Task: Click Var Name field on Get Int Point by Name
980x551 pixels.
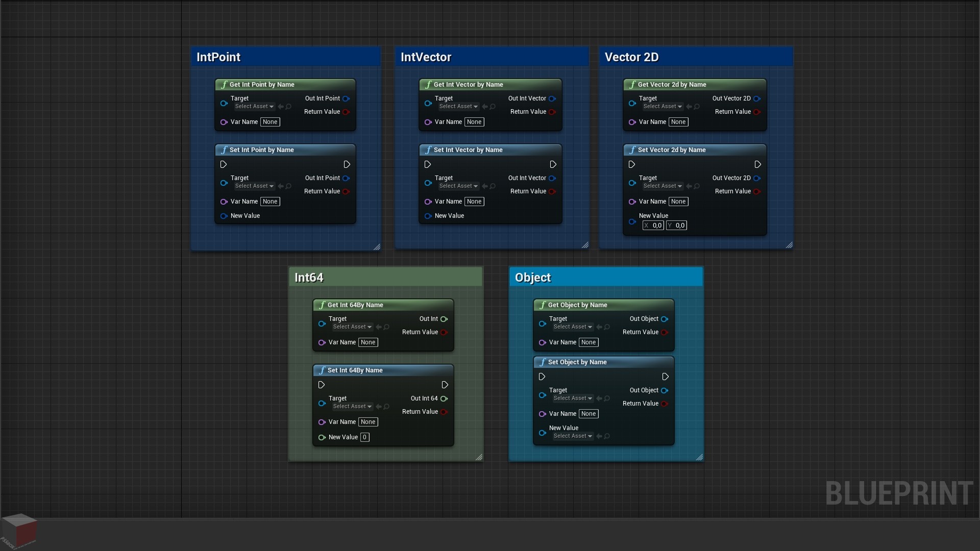Action: pos(270,122)
